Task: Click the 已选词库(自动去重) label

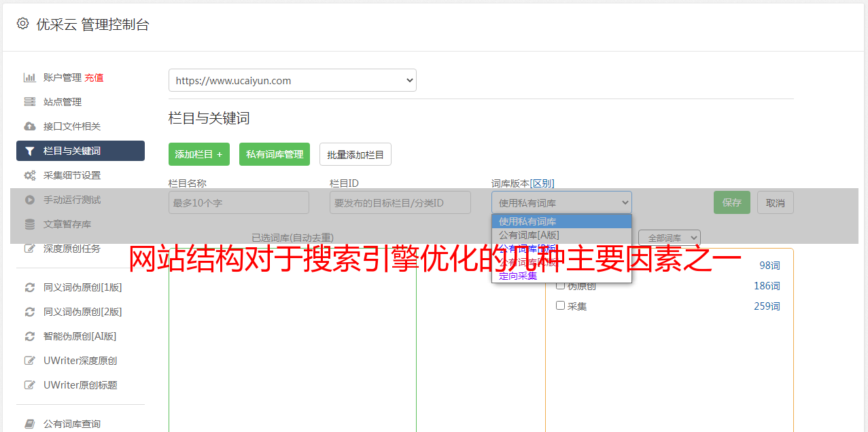Action: (292, 238)
